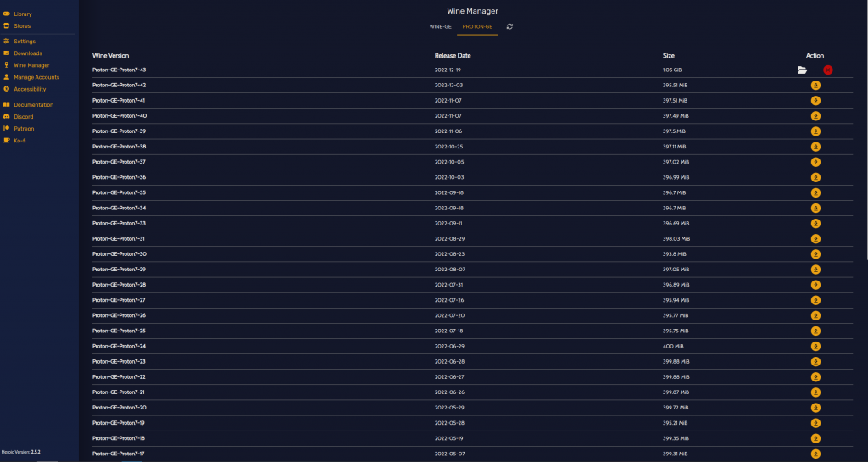The image size is (868, 462).
Task: Select the 1.05 GiB size value
Action: click(672, 70)
